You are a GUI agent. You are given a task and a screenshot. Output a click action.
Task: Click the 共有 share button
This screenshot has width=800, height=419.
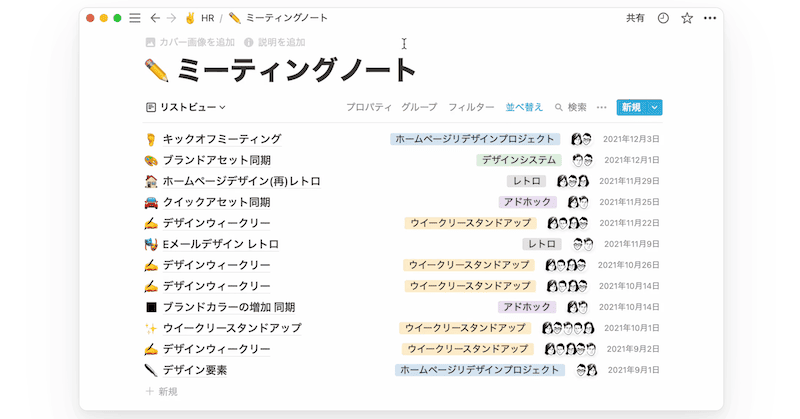pyautogui.click(x=635, y=18)
